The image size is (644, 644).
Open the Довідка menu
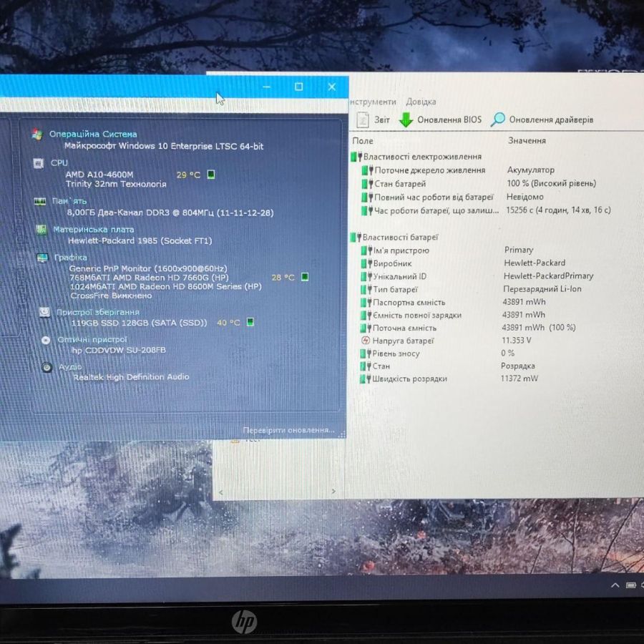(421, 102)
